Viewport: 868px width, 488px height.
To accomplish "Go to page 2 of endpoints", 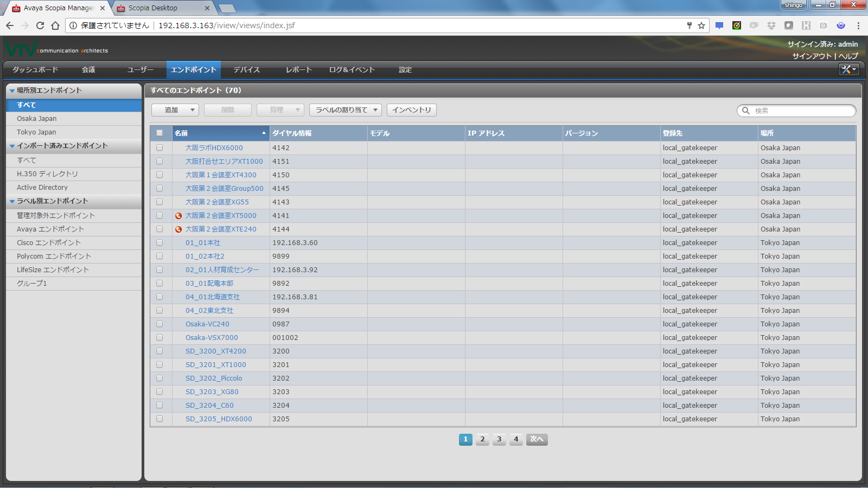I will click(x=482, y=439).
